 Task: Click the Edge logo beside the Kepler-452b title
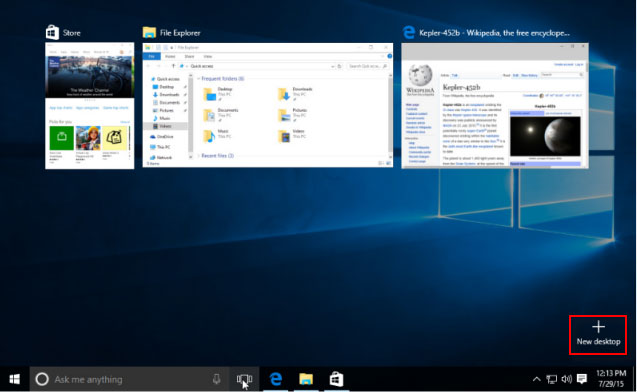point(409,32)
